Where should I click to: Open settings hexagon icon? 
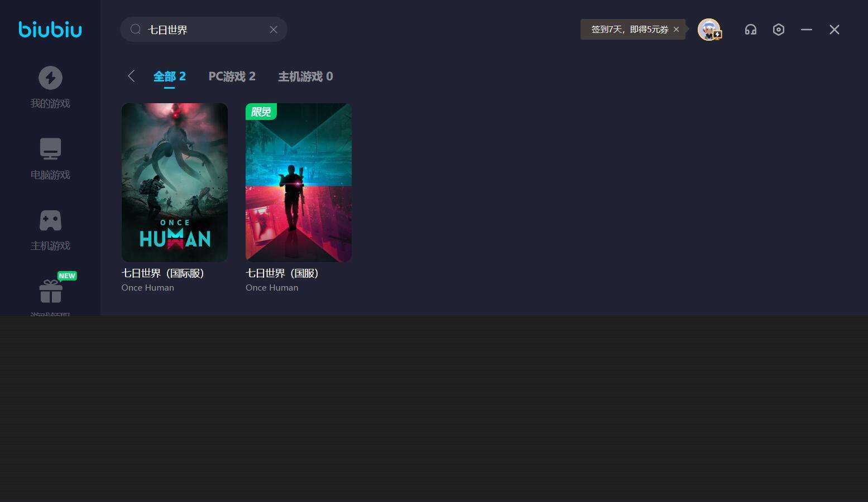pyautogui.click(x=779, y=30)
